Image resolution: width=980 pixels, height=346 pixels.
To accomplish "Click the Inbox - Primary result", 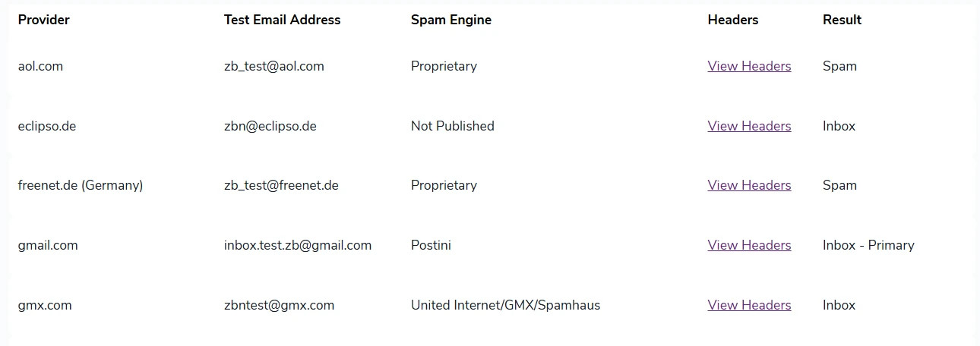I will [x=868, y=245].
